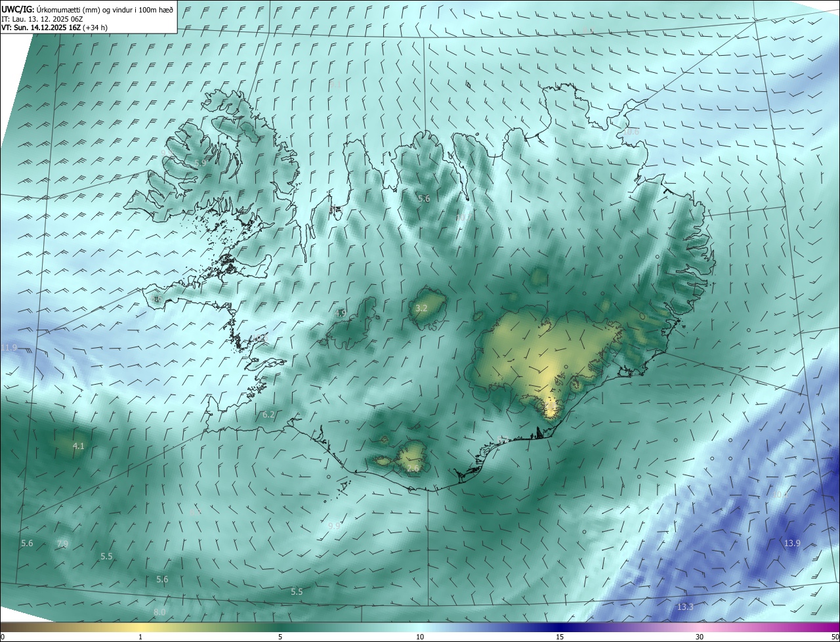Click the 13.3 value near the bottom of the map
The width and height of the screenshot is (840, 642).
(684, 607)
